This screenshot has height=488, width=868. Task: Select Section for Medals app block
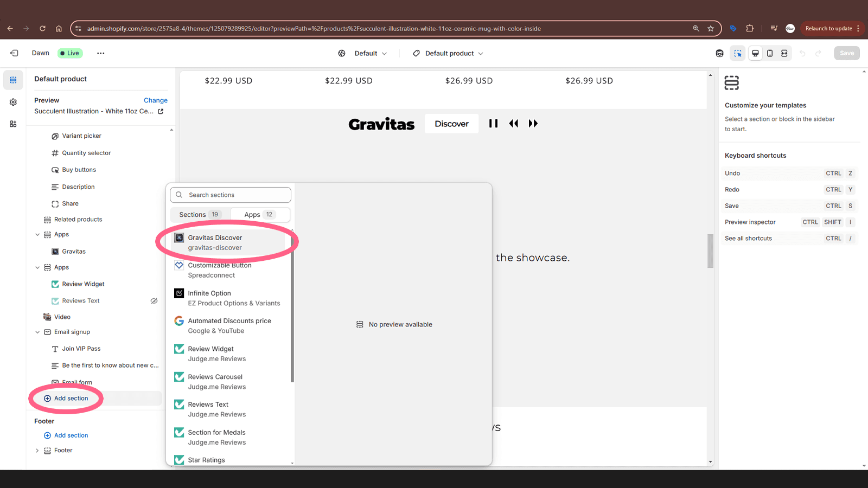[x=228, y=437]
